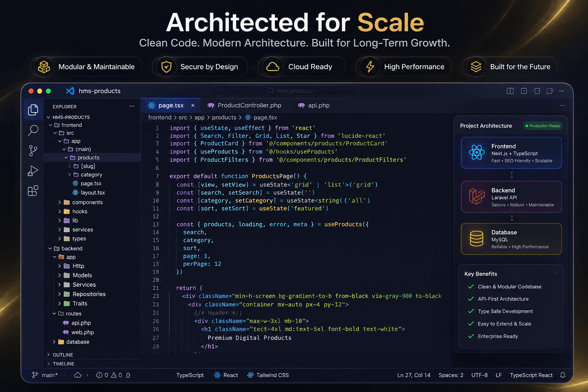Click the notification bell in status bar
The image size is (588, 392).
pos(563,375)
